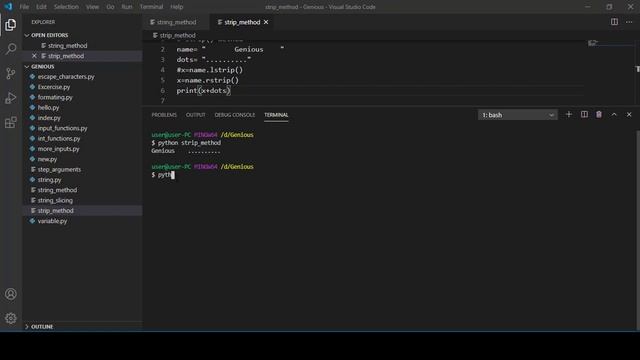Open the View menu
This screenshot has height=360, width=640.
92,7
